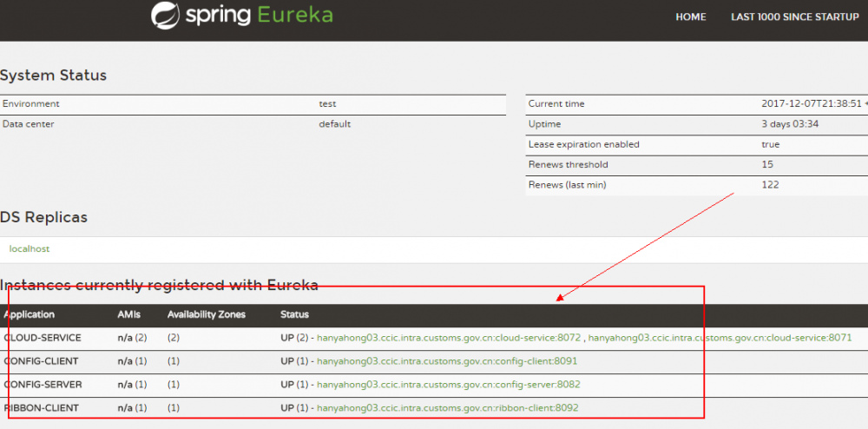Select 'n/a (1)' in RIBBON-CLIENT row
The height and width of the screenshot is (429, 868).
(x=132, y=408)
